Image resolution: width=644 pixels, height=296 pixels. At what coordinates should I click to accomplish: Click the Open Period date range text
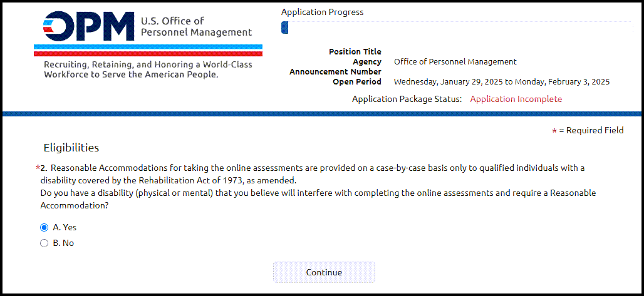click(502, 82)
